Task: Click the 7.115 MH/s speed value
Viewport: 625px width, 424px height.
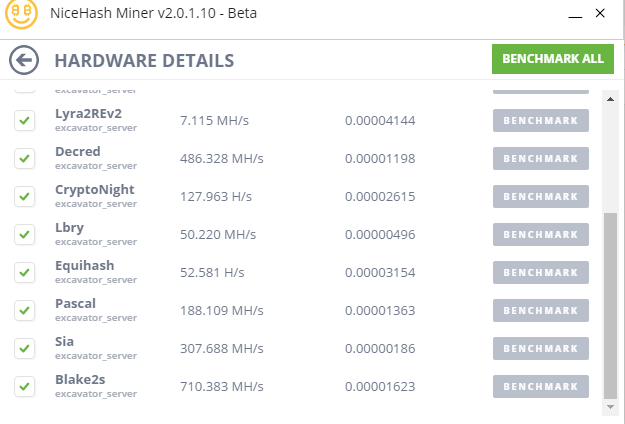Action: (214, 120)
